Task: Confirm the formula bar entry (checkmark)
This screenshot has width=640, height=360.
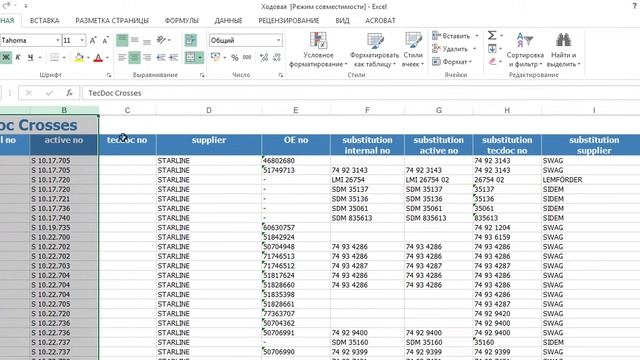Action: (49, 93)
